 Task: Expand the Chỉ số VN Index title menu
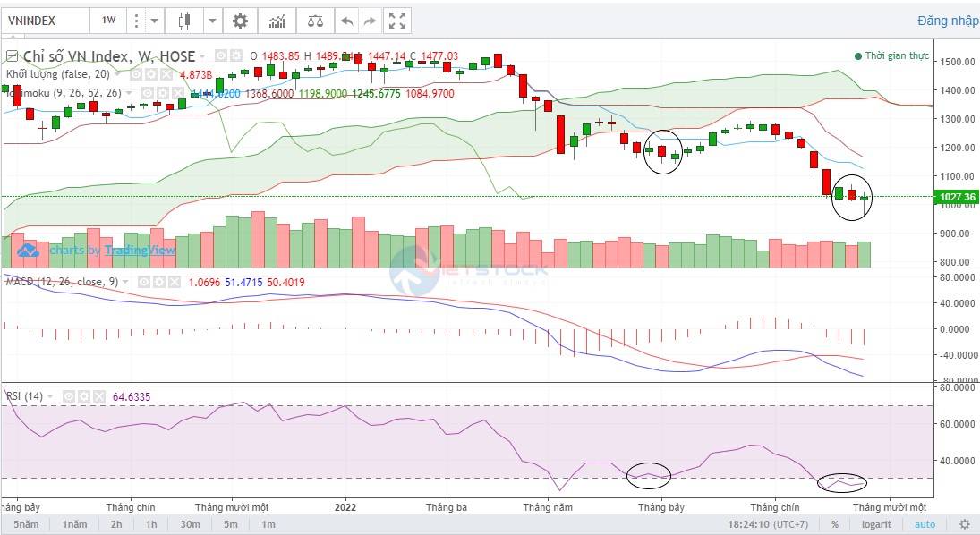click(x=203, y=56)
